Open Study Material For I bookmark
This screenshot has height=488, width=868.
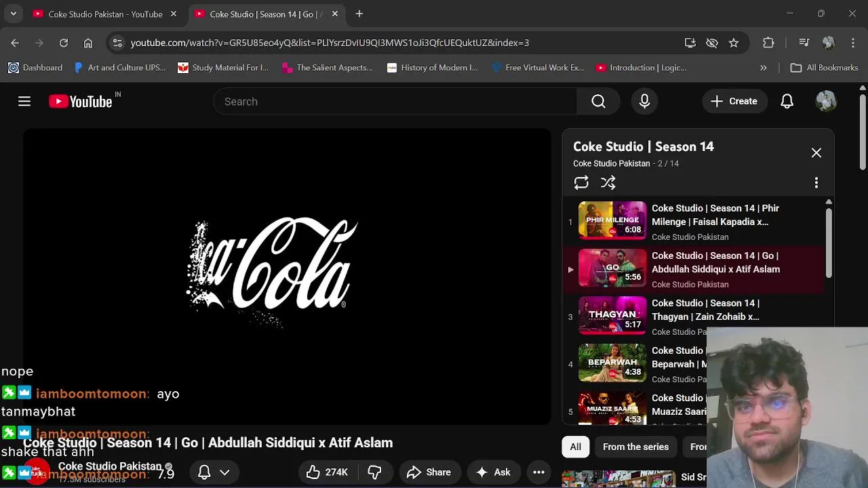point(223,68)
